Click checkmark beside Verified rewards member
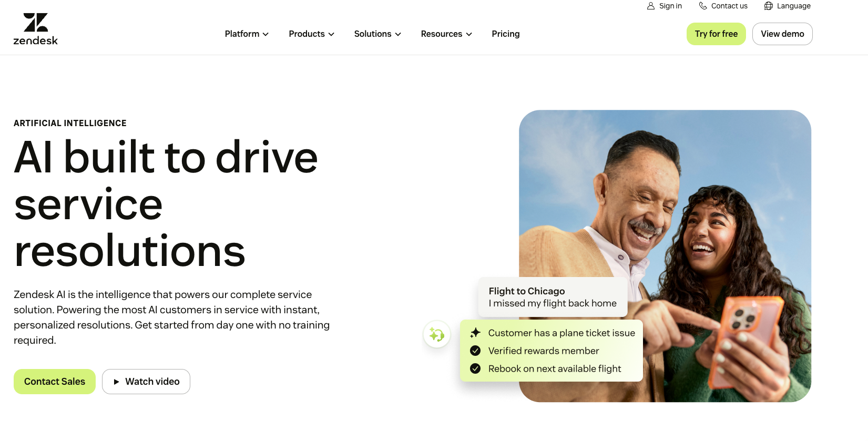The image size is (868, 441). [x=475, y=351]
